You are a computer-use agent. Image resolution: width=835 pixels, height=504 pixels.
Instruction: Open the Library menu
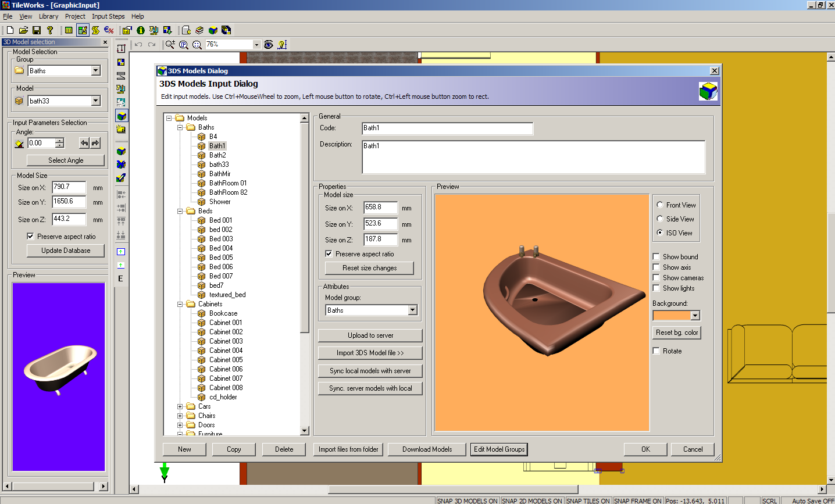click(48, 16)
